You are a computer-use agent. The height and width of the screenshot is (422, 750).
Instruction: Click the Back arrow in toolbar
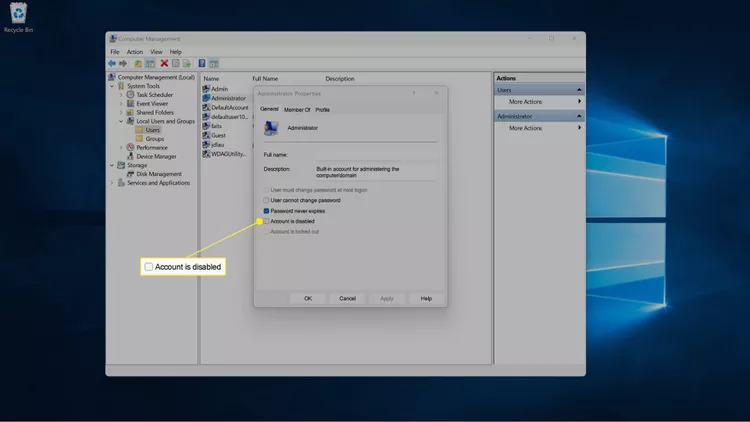pos(113,63)
